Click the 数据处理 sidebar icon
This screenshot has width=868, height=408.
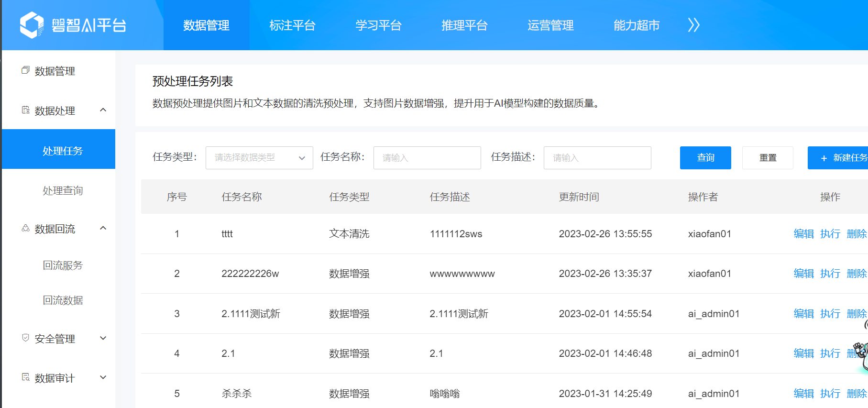pyautogui.click(x=25, y=110)
